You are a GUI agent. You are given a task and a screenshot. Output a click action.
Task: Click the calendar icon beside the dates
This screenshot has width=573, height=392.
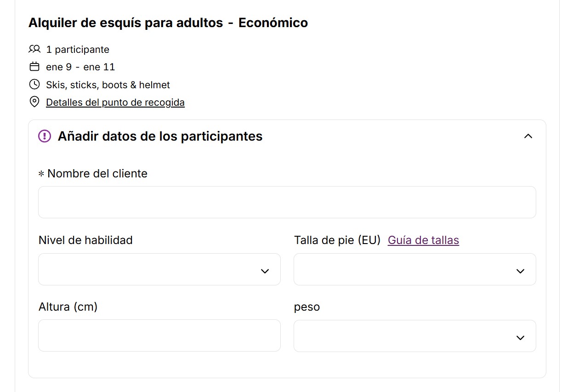tap(34, 67)
